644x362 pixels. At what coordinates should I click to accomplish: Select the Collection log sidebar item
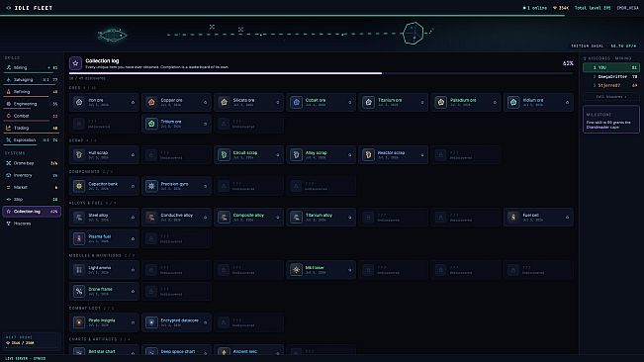(32, 212)
